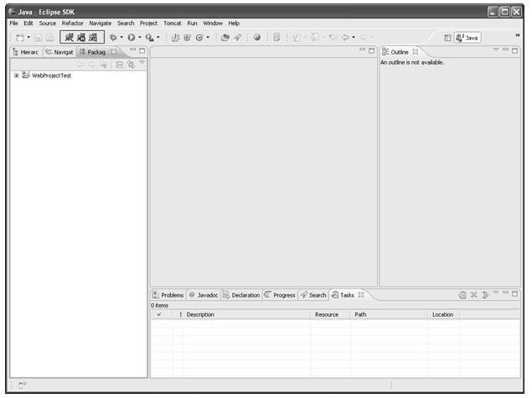Open the Back history dropdown arrow
The width and height of the screenshot is (532, 398).
[354, 38]
